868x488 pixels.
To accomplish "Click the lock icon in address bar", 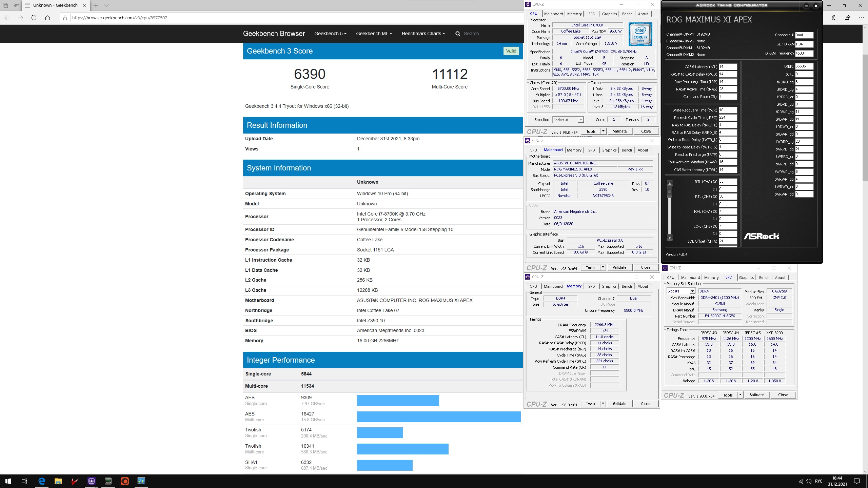I will [65, 18].
